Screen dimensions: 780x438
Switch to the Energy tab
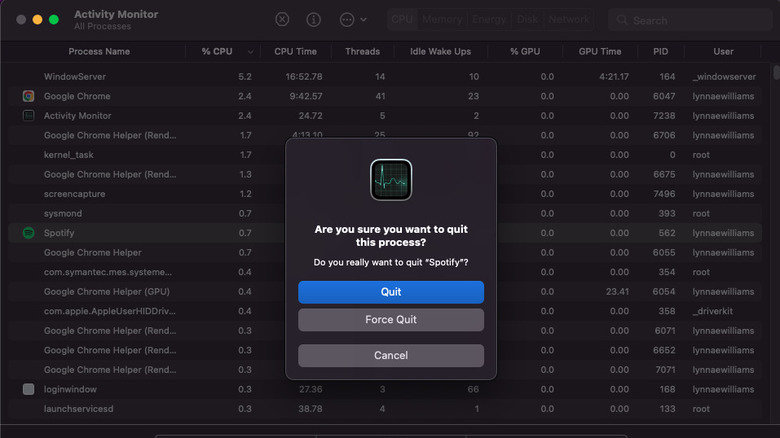488,19
